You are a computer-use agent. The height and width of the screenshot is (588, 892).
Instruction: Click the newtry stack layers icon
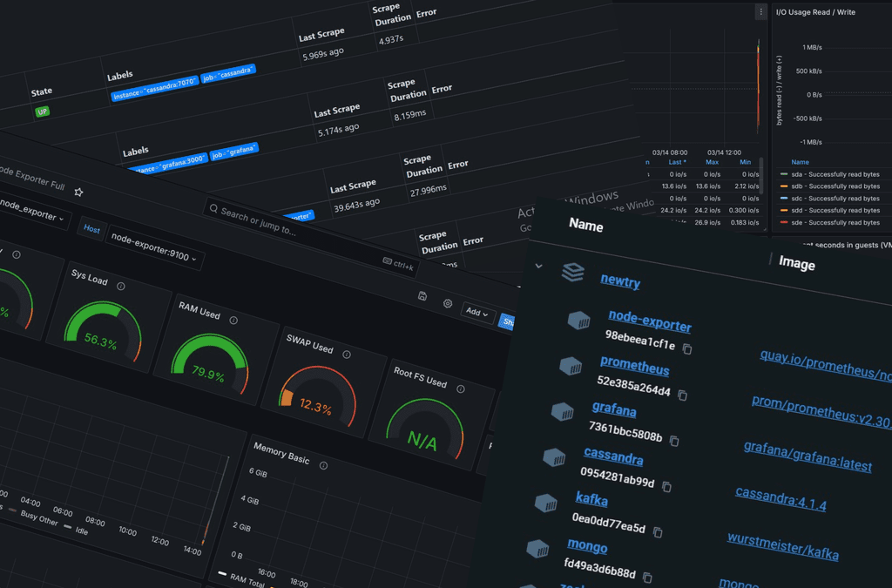click(x=573, y=273)
